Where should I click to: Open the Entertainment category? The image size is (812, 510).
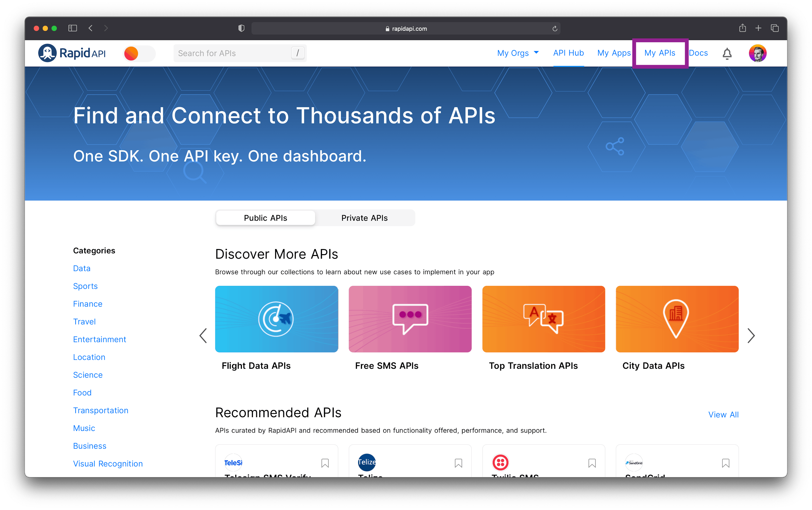click(x=99, y=339)
